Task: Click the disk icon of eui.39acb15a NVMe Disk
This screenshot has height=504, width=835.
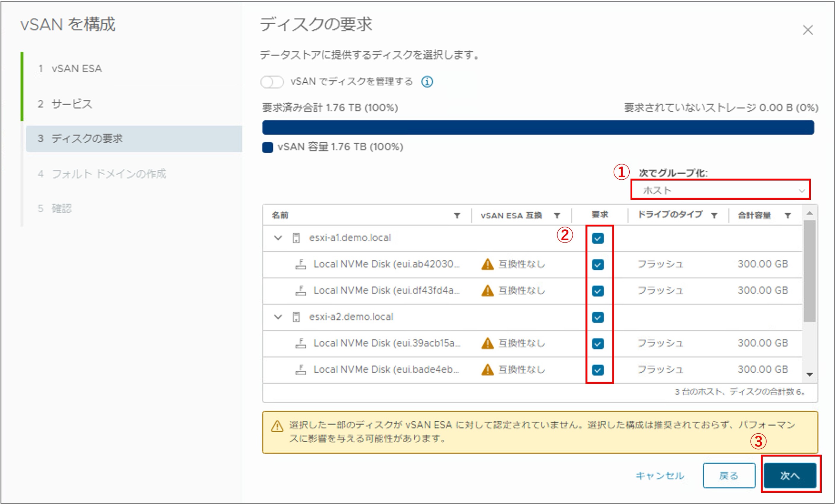Action: pos(301,343)
